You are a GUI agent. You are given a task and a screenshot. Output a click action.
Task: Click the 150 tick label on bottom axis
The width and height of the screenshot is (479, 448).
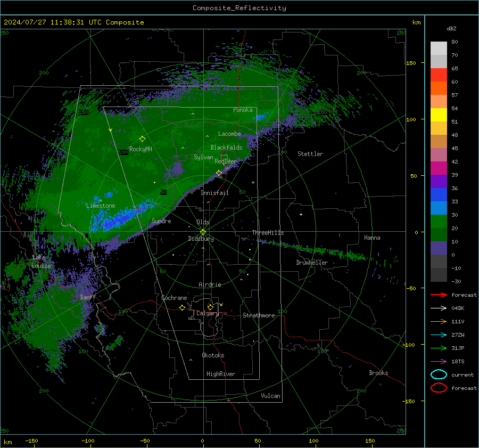[x=370, y=441]
